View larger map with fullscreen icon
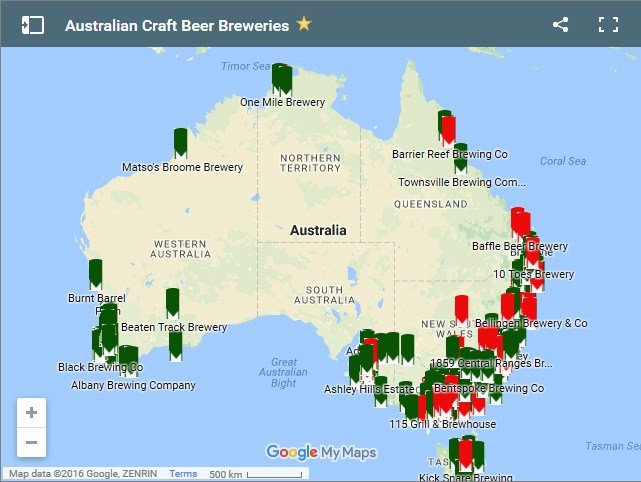The image size is (641, 482). (x=608, y=25)
